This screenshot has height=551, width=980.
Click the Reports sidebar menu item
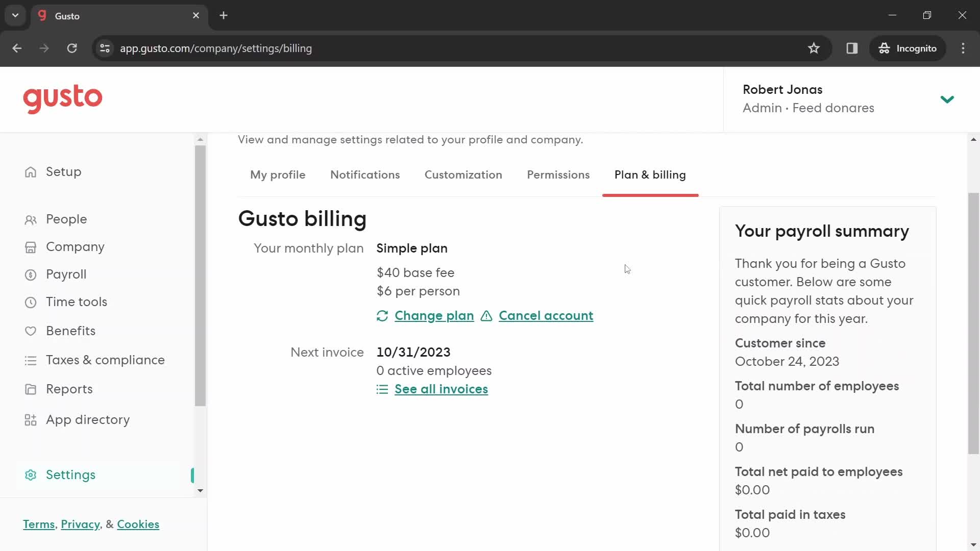[x=69, y=388]
